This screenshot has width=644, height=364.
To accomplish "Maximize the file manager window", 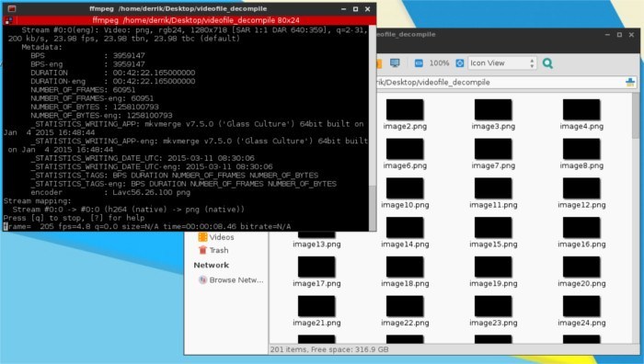I will pos(619,35).
